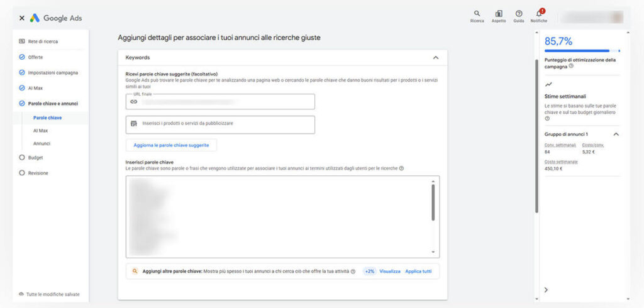Go to the top-level AI Max step with checkmark
The height and width of the screenshot is (308, 644).
pyautogui.click(x=35, y=88)
